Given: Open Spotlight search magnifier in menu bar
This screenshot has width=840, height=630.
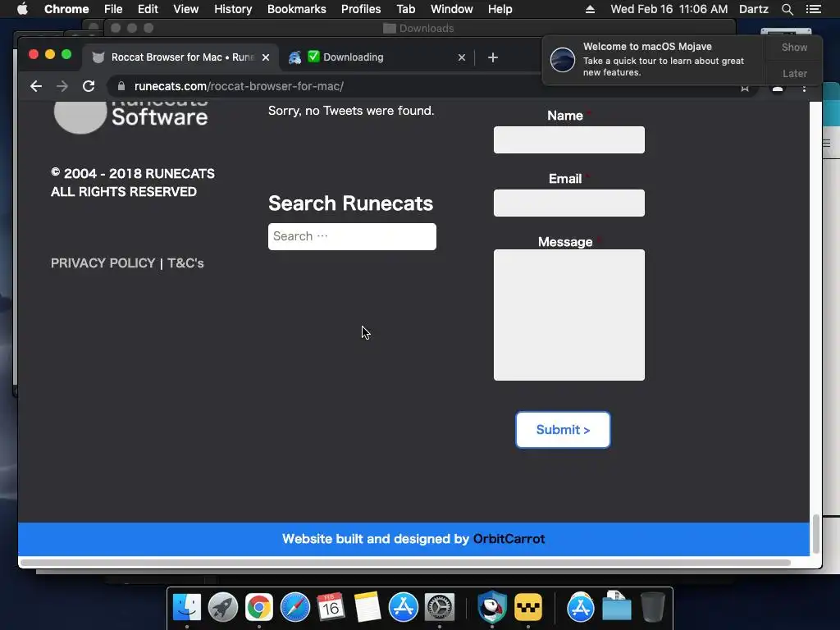Looking at the screenshot, I should tap(787, 9).
